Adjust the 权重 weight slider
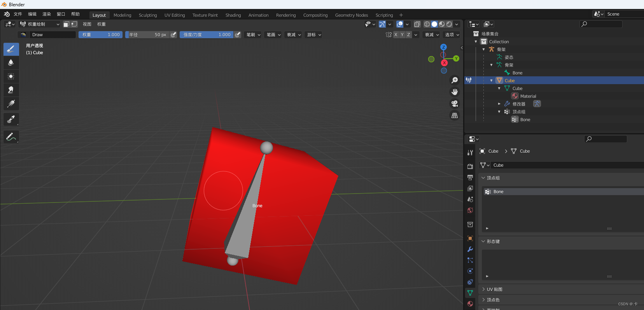This screenshot has height=310, width=644. [x=101, y=35]
